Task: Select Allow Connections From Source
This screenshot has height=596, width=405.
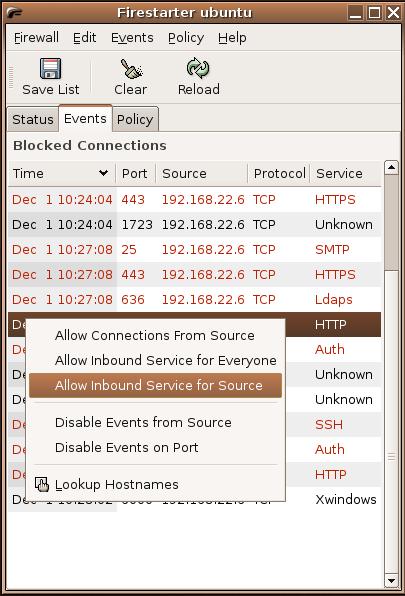Action: click(155, 336)
